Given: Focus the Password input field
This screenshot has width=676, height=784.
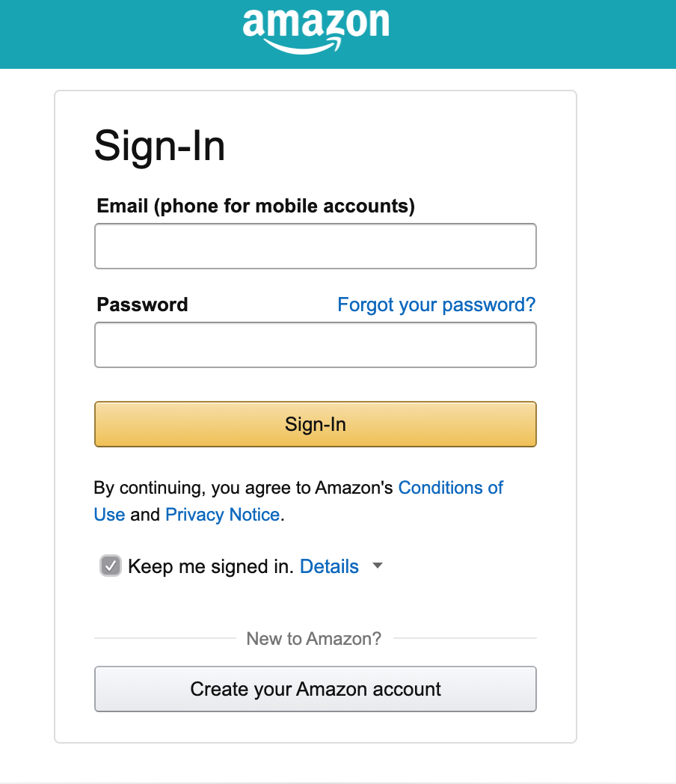Looking at the screenshot, I should click(316, 345).
